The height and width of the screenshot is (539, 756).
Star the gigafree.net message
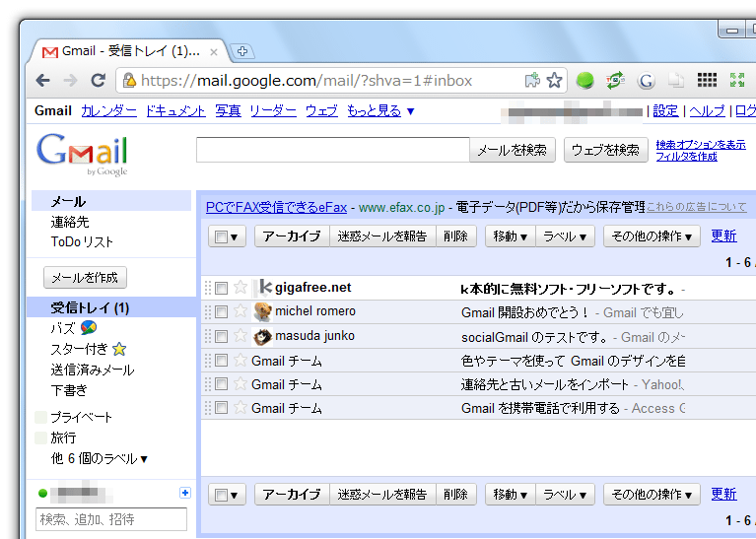(241, 288)
